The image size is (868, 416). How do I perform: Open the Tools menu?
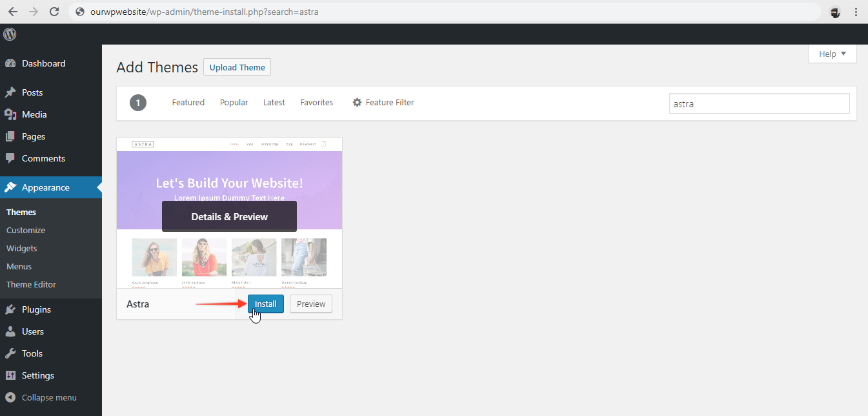click(x=51, y=353)
